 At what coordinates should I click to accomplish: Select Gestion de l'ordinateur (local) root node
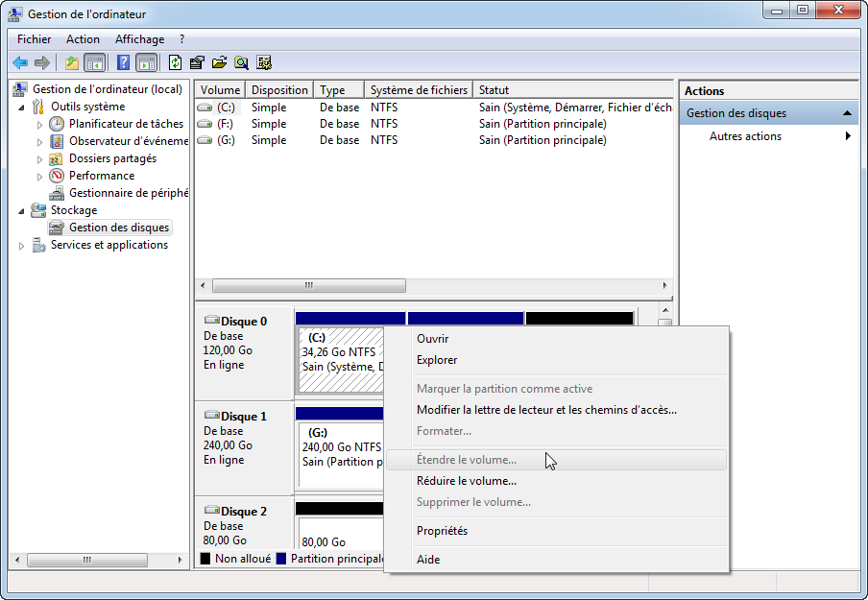point(107,89)
